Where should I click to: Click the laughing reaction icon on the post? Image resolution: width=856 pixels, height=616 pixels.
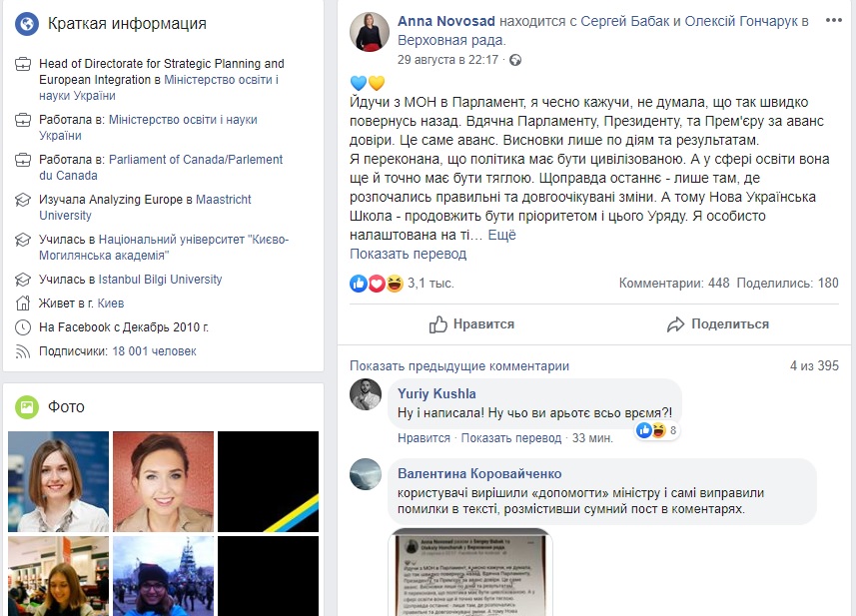pos(395,284)
